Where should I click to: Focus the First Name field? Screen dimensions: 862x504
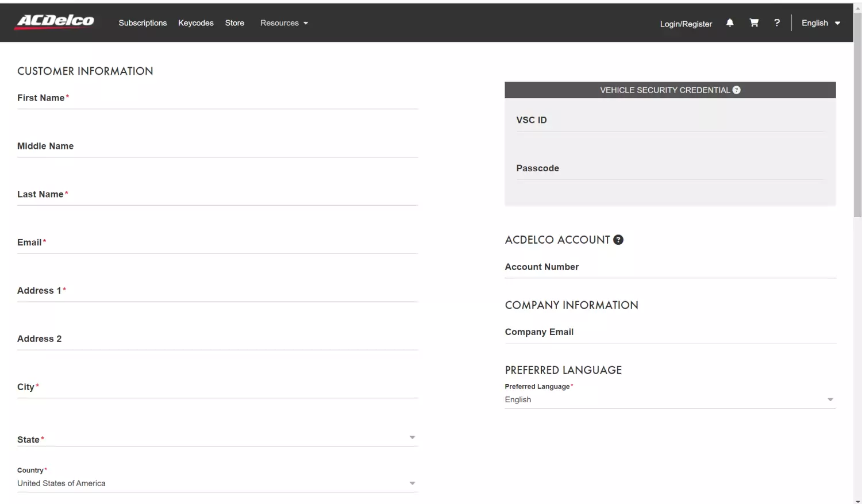(217, 98)
